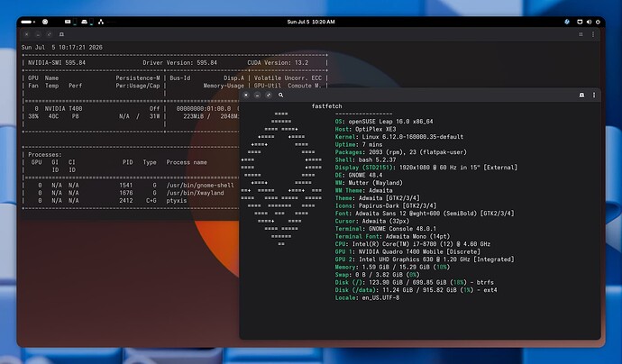622x364 pixels.
Task: Click the new tab icon in the nvidia-smi window
Action: click(61, 34)
